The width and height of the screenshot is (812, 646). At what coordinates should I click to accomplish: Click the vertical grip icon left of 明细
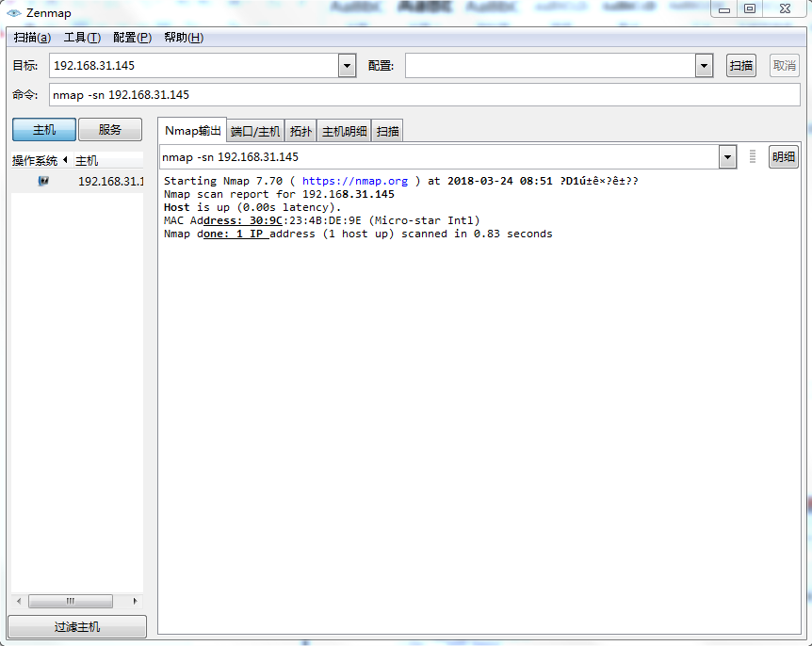(753, 156)
